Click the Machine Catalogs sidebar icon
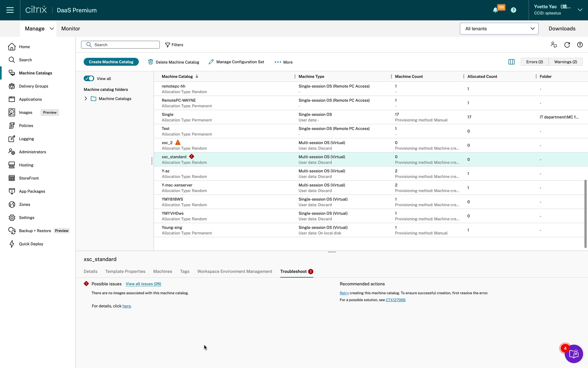This screenshot has height=368, width=588. [12, 73]
